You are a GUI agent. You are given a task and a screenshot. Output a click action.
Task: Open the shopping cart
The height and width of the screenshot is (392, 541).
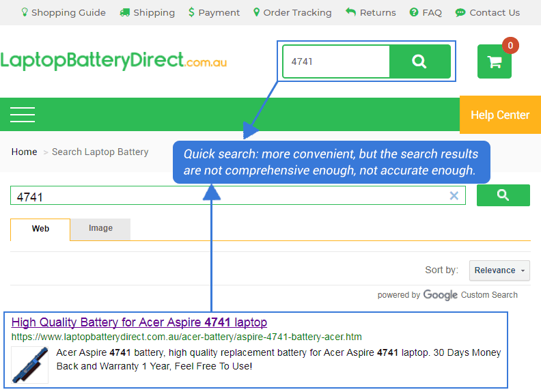(494, 61)
